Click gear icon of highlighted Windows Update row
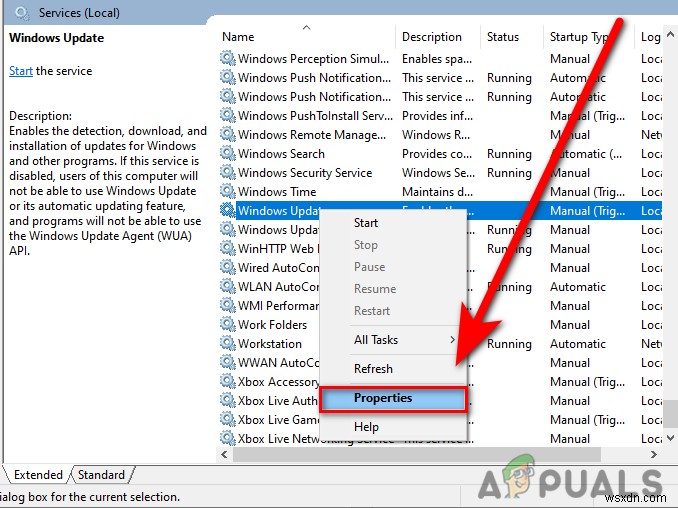Screen dimensions: 678x508 point(227,210)
